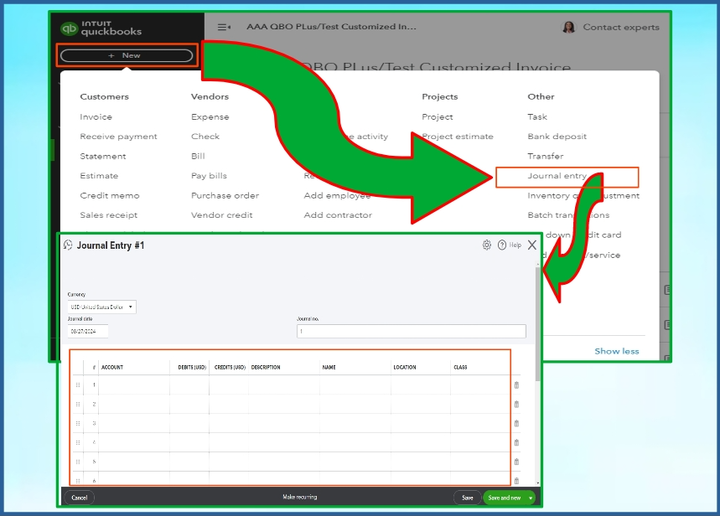Grab the drag handle of line 1

pyautogui.click(x=78, y=385)
